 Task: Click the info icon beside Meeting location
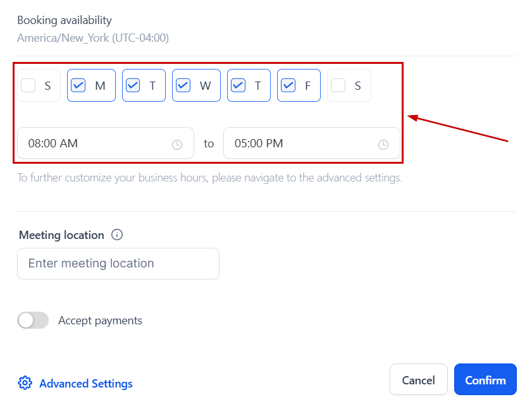[117, 235]
